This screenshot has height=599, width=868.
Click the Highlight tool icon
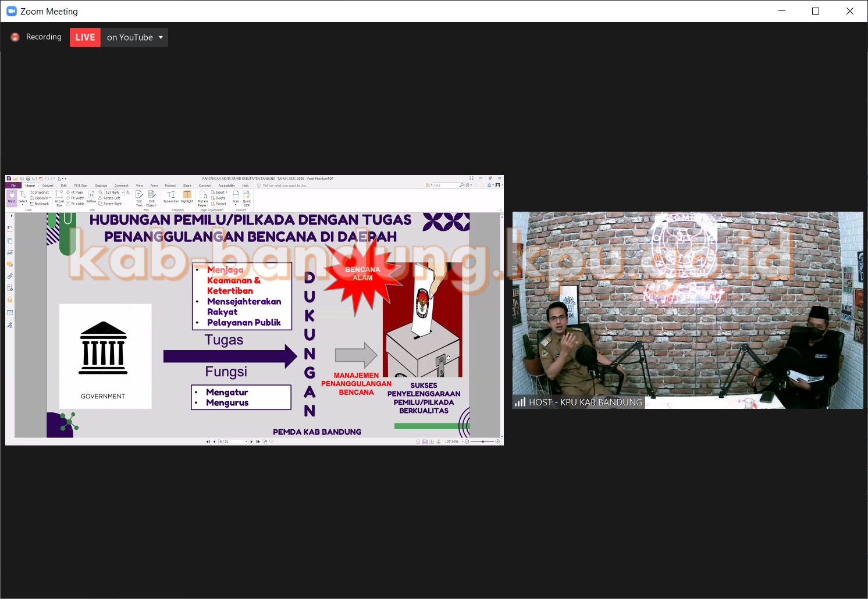(x=187, y=196)
